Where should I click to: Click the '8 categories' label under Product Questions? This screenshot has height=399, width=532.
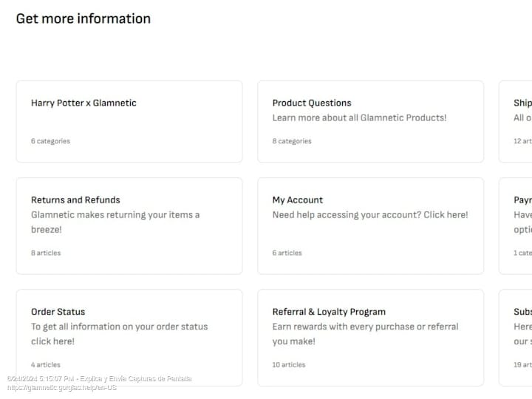292,141
